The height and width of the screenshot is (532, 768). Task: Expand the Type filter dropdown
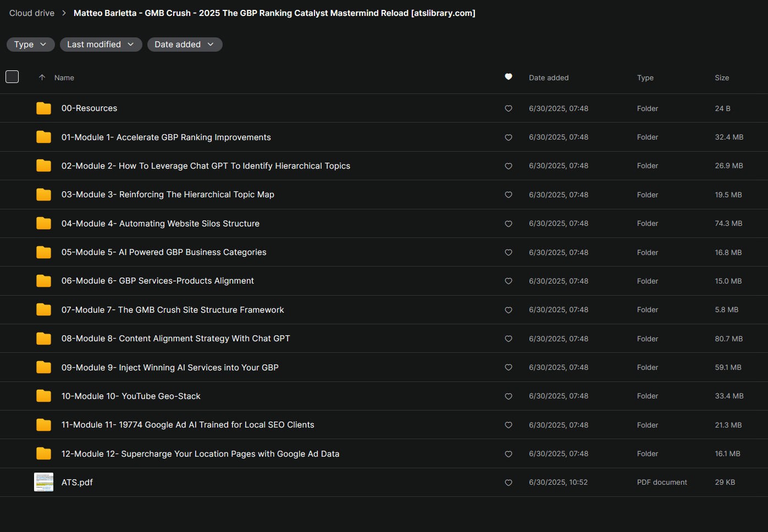[30, 45]
